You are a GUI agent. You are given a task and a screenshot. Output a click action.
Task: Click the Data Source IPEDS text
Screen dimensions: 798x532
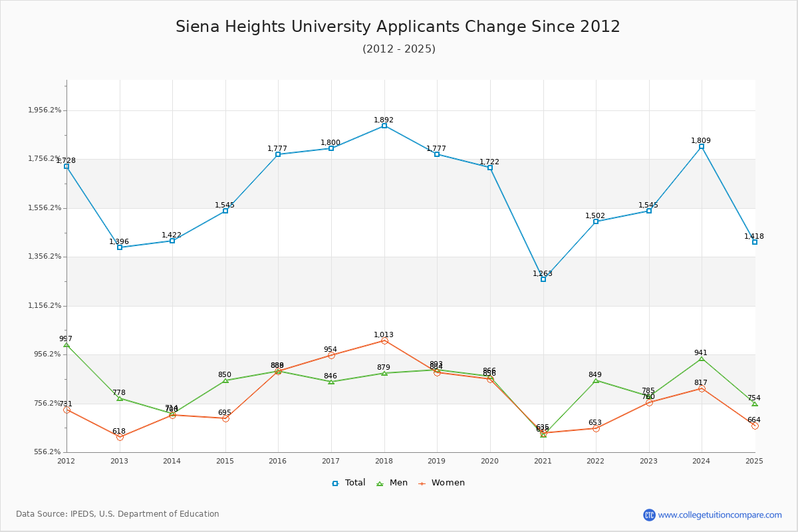pyautogui.click(x=118, y=514)
